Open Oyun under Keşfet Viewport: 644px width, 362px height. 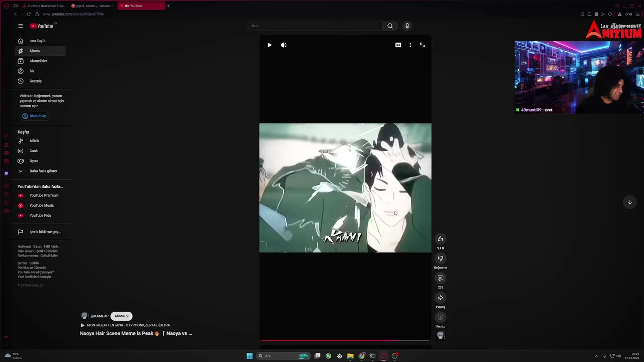tap(40, 161)
